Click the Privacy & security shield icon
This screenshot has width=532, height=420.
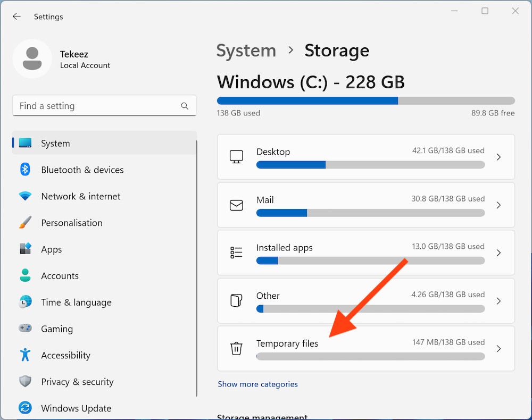25,381
